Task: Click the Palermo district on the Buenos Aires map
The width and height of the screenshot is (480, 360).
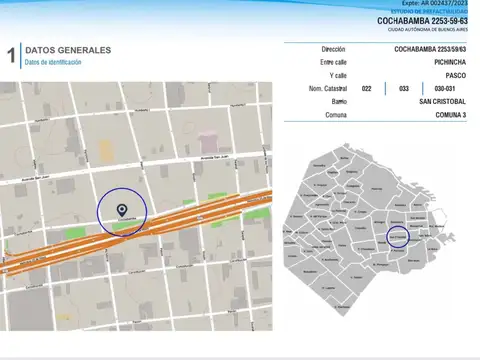Action: [x=377, y=189]
